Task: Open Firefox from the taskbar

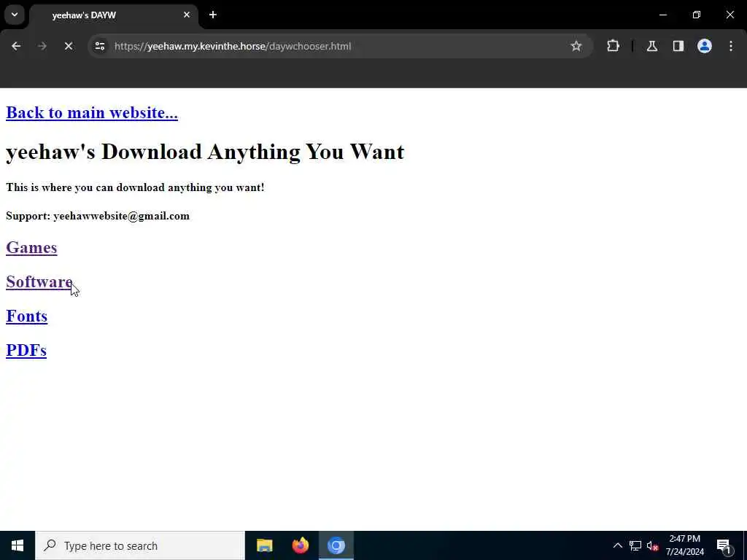Action: (x=300, y=545)
